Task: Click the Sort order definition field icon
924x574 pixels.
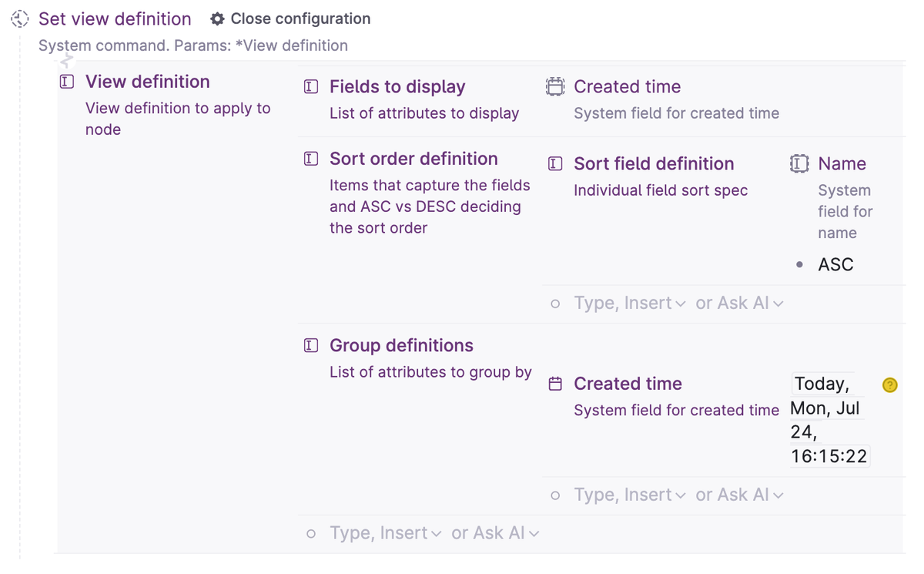Action: (x=311, y=159)
